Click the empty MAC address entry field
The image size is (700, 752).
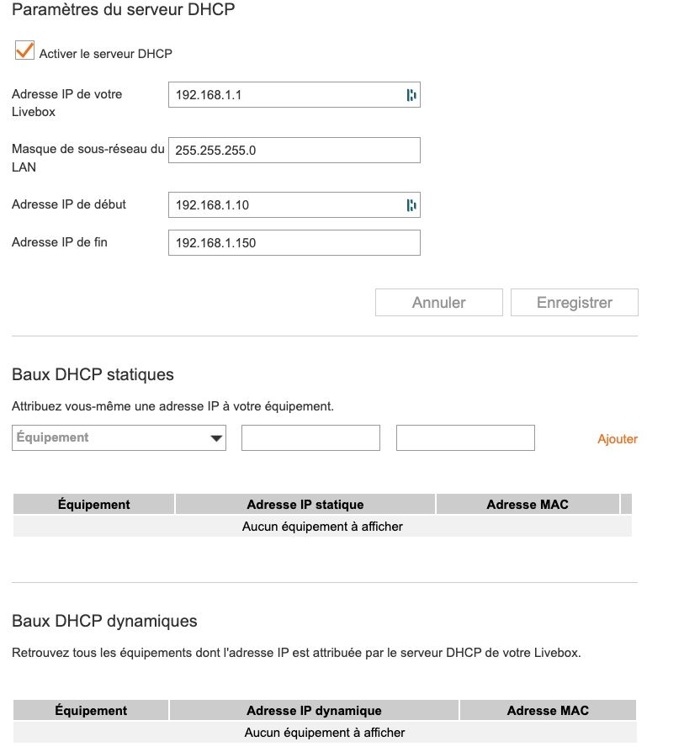click(x=465, y=437)
